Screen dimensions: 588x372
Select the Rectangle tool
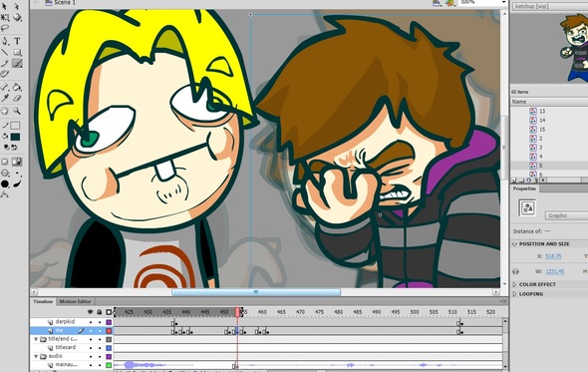tap(17, 52)
